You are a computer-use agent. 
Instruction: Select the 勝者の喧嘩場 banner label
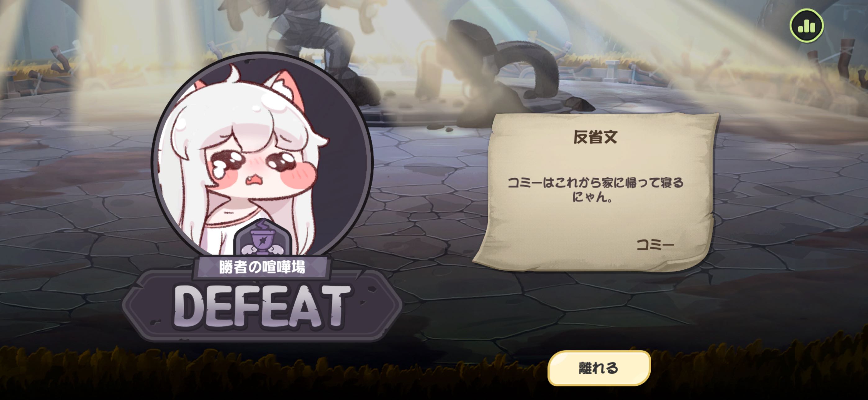tap(262, 267)
